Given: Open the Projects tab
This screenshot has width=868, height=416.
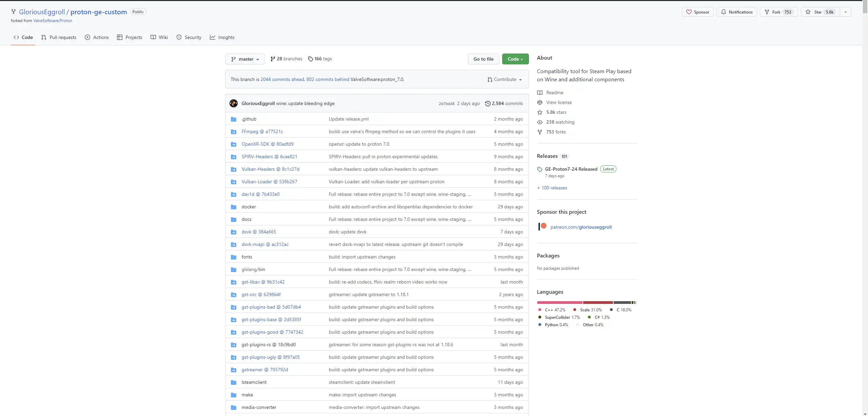Looking at the screenshot, I should point(130,37).
